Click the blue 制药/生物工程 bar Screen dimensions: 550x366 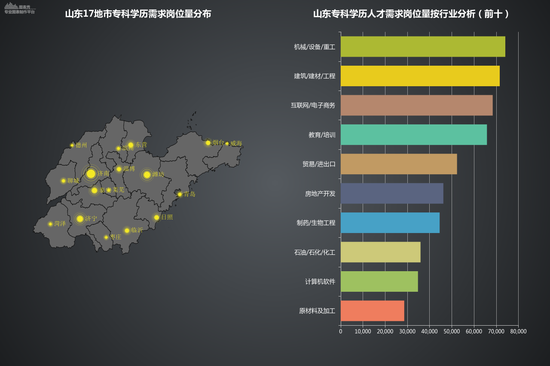tap(390, 223)
